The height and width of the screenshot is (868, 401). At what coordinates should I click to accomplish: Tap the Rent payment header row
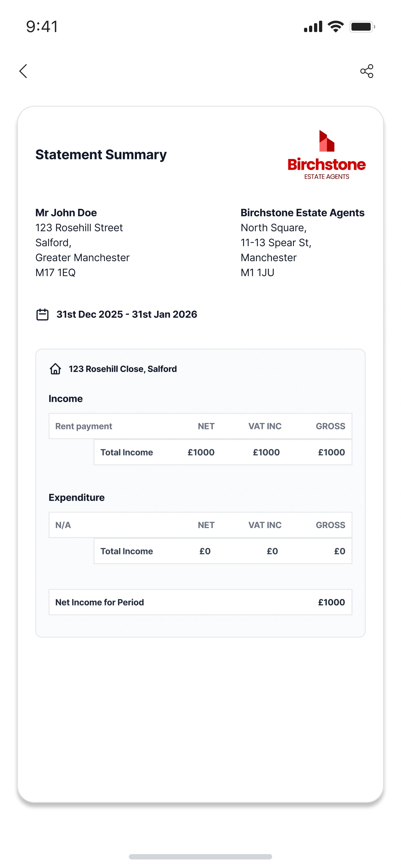click(x=200, y=426)
